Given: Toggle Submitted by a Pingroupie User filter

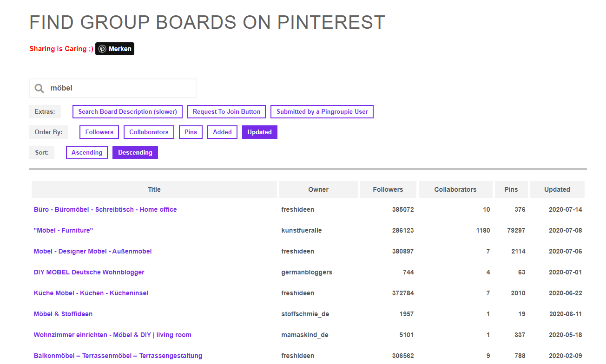Looking at the screenshot, I should tap(322, 111).
